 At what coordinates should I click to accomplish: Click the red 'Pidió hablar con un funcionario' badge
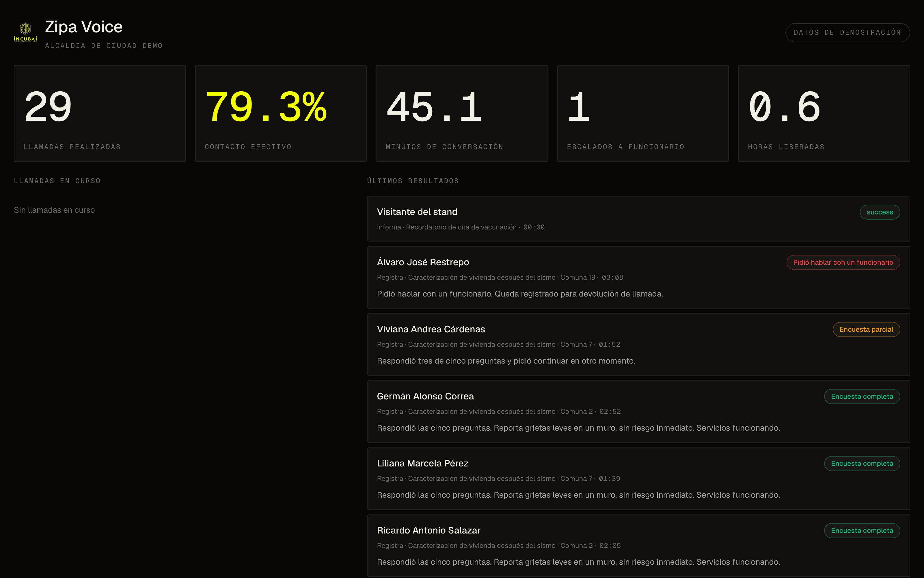click(x=843, y=262)
